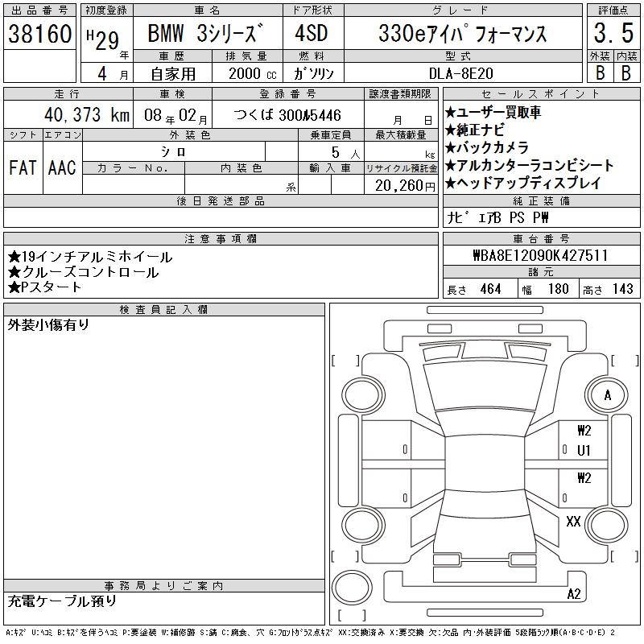The image size is (644, 644).
Task: Click the XX replaced-panel marker on the diagram
Action: [573, 522]
